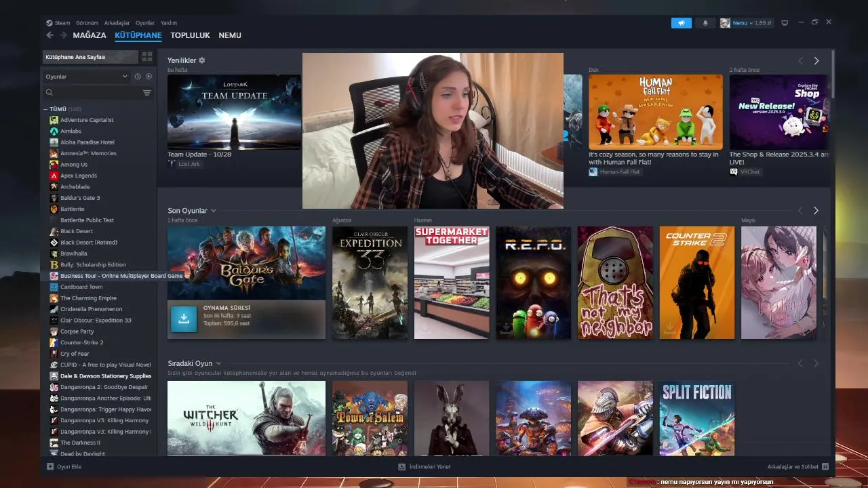Viewport: 868px width, 488px height.
Task: Select Cry of Fear in list
Action: 75,354
